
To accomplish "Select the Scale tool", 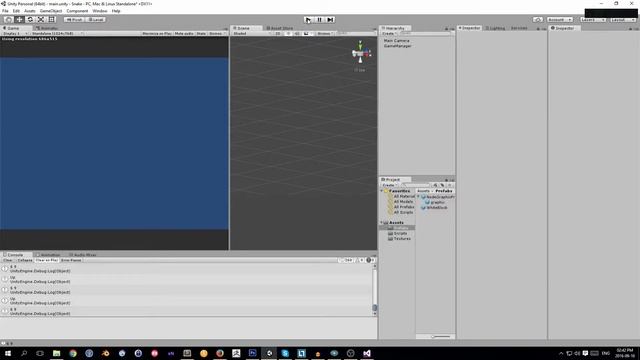I will (41, 20).
